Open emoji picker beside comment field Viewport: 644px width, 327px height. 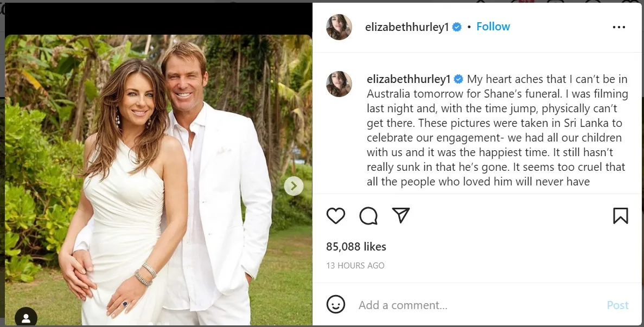tap(335, 304)
